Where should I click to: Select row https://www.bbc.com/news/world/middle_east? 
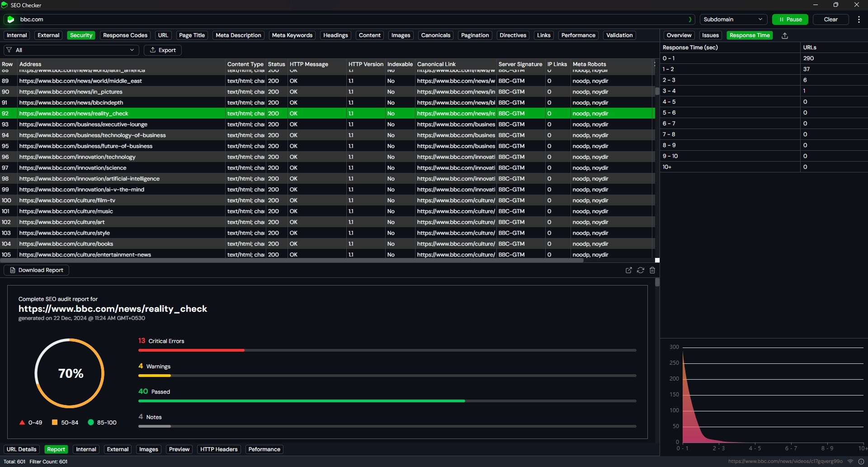pyautogui.click(x=326, y=81)
